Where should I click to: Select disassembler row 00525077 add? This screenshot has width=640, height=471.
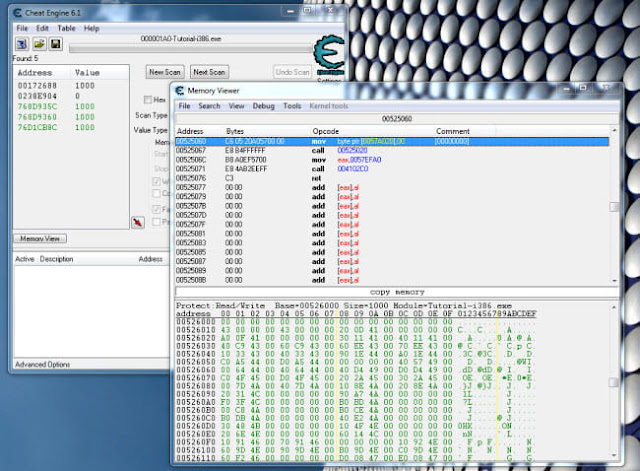click(x=392, y=187)
